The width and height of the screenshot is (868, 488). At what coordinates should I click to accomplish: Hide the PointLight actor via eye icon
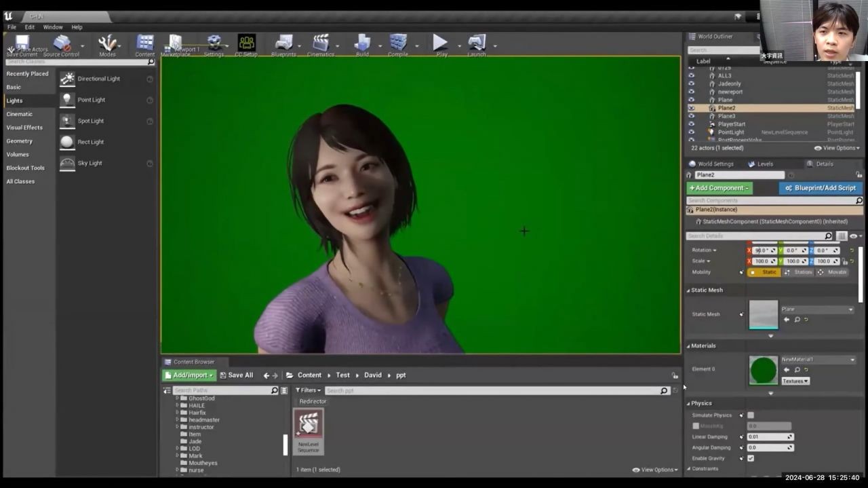[x=691, y=132]
